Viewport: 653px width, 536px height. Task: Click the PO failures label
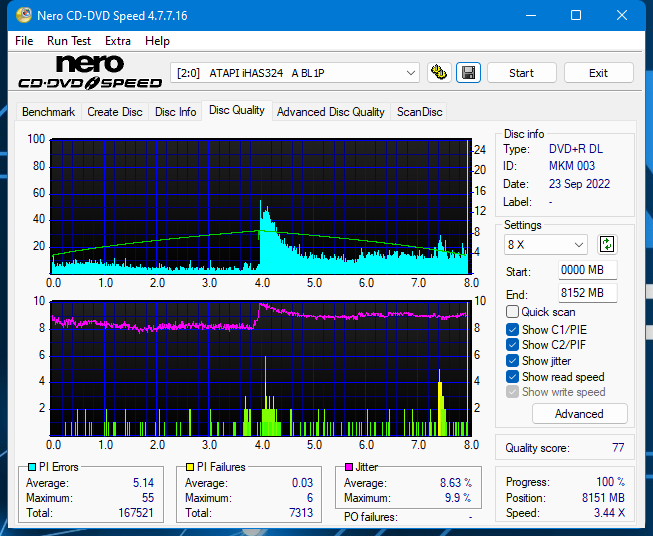coord(371,517)
